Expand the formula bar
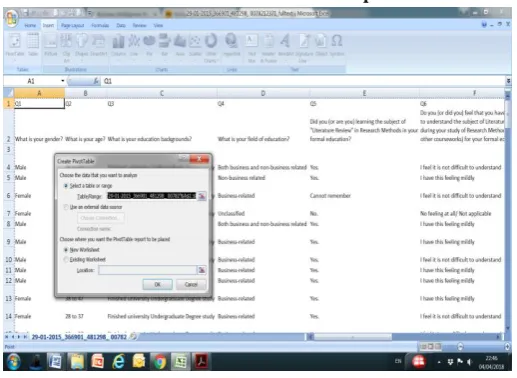Viewport: 517px width, 378px height. (x=508, y=81)
